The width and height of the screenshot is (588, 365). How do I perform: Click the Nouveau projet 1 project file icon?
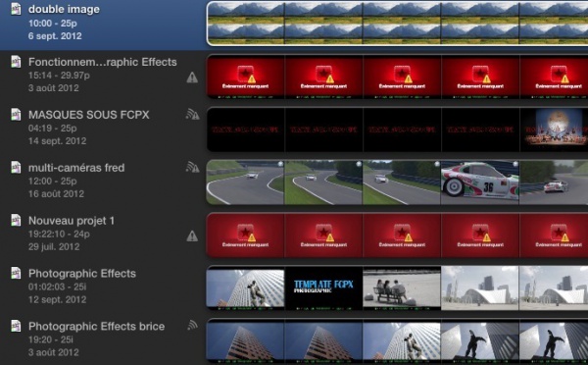(16, 220)
